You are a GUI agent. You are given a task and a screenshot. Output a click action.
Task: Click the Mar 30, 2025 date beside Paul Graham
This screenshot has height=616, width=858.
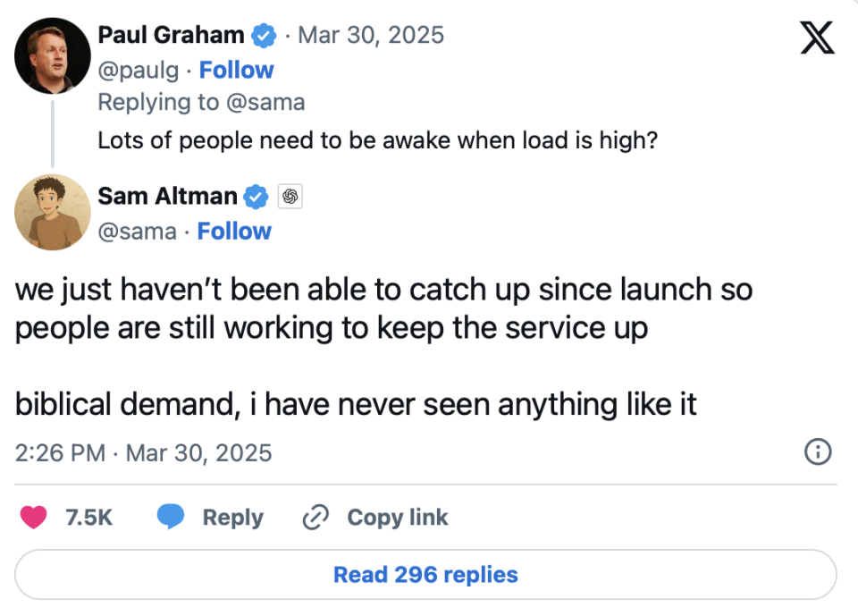[x=370, y=35]
